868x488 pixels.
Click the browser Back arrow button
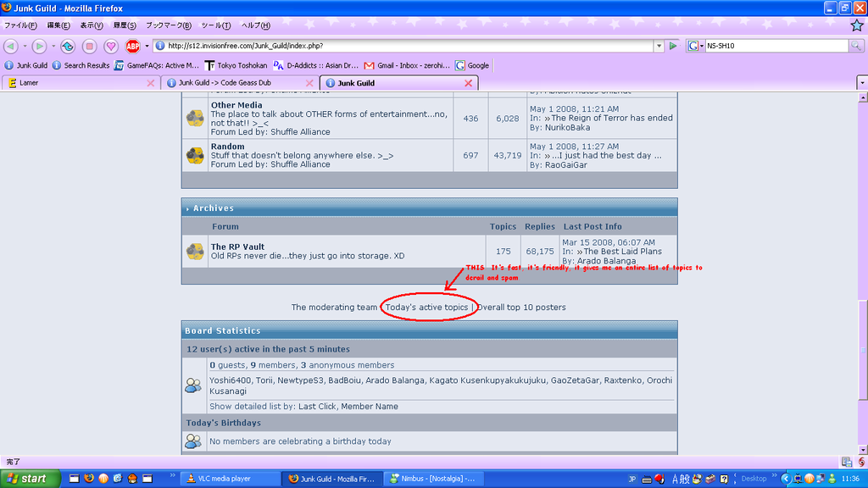coord(12,46)
